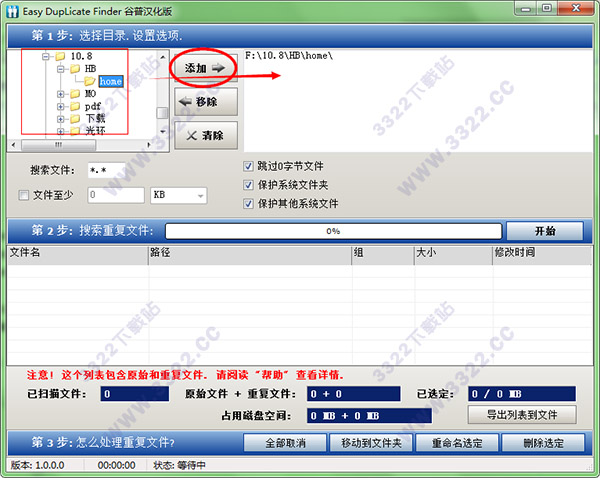Enable the 文件至少 checkbox
The image size is (600, 478).
click(x=24, y=195)
